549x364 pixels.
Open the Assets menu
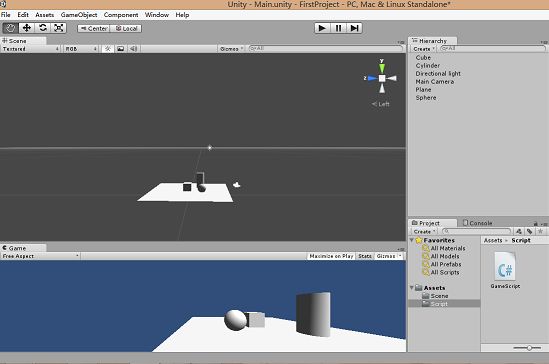pos(44,15)
